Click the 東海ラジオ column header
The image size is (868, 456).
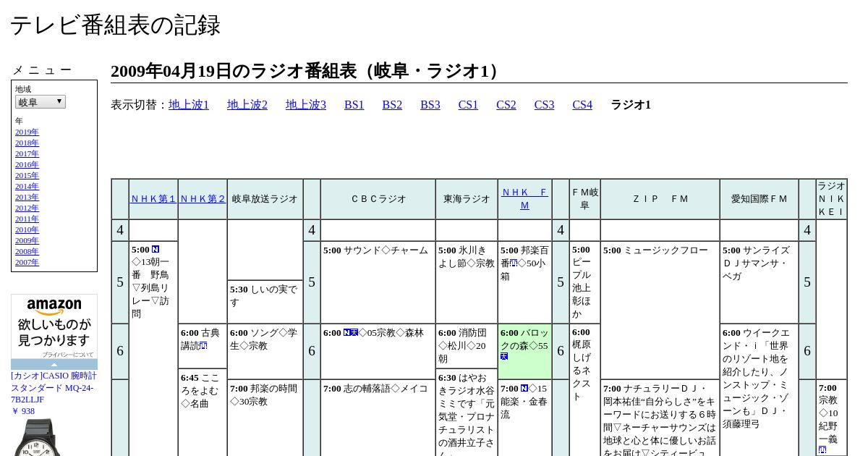coord(467,199)
